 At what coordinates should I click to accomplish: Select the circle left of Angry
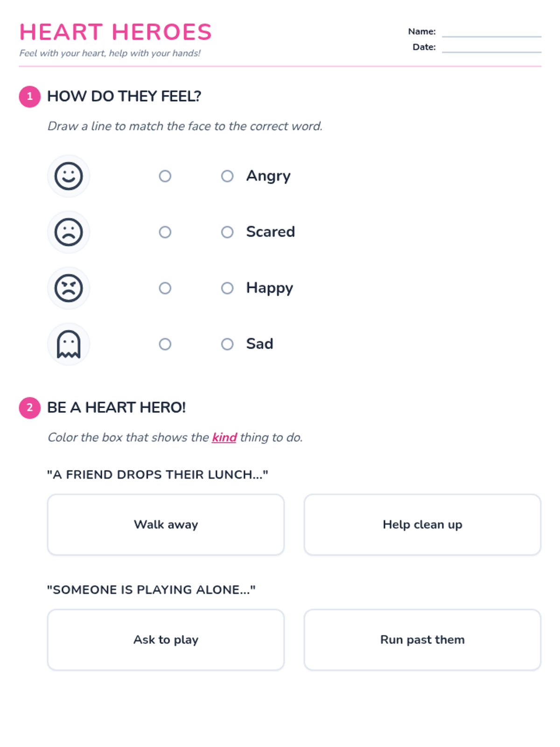227,176
